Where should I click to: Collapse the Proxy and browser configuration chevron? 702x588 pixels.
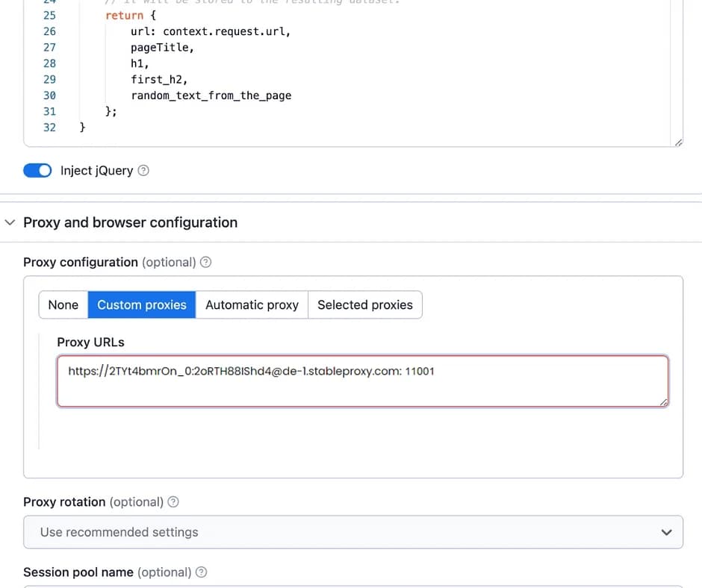pos(10,222)
